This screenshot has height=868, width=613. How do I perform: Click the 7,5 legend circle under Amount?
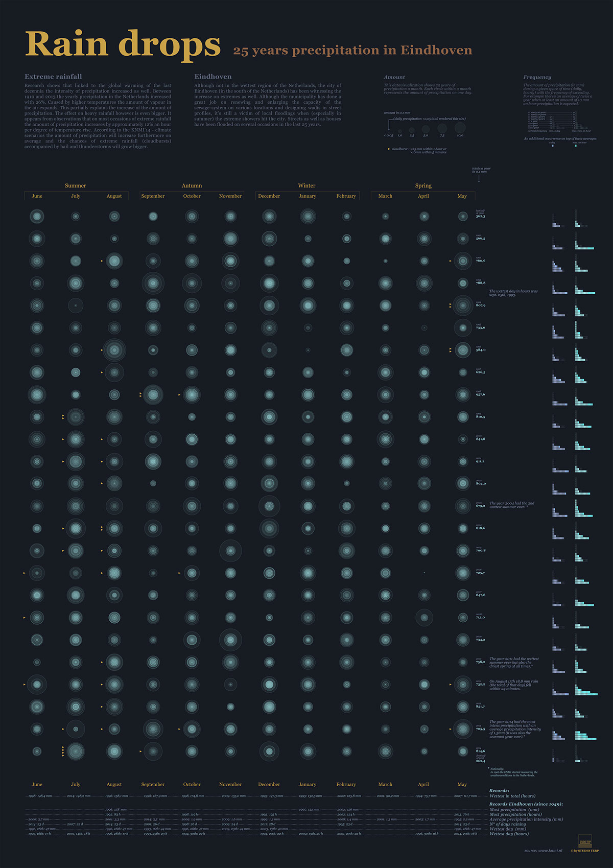tap(442, 128)
